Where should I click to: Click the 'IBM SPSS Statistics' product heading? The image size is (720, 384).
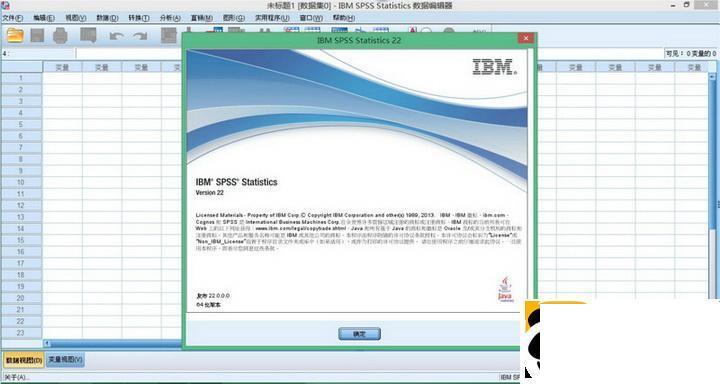[236, 182]
